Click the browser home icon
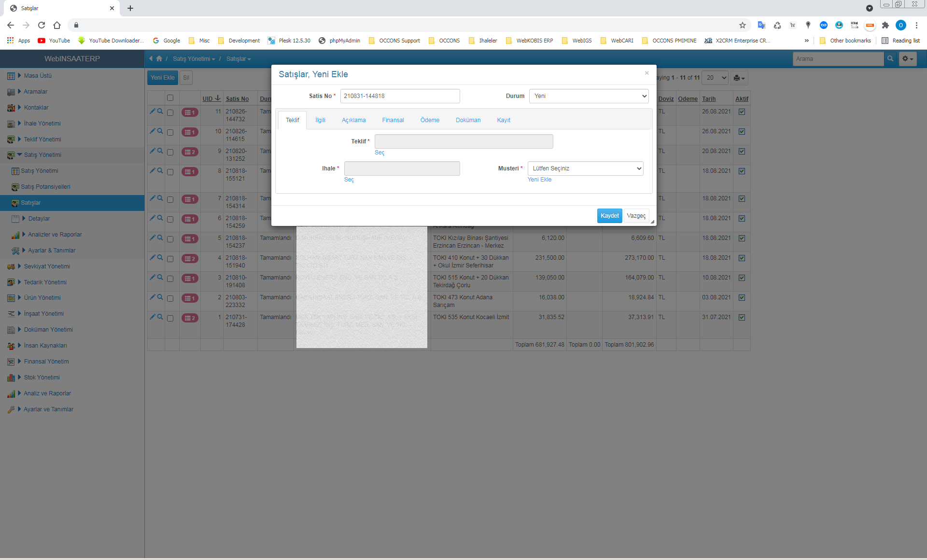The width and height of the screenshot is (927, 560). click(x=57, y=25)
